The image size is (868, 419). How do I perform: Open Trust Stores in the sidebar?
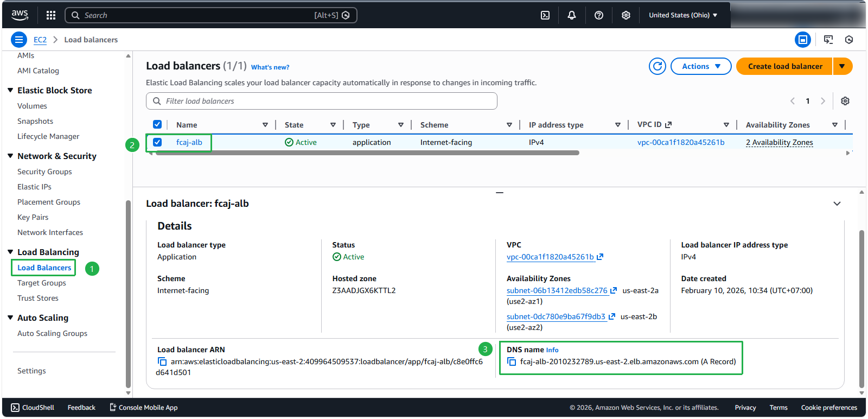38,298
